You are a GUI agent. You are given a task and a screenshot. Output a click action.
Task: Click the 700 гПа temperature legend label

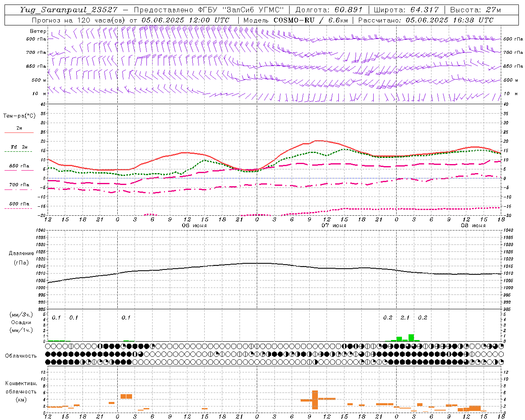coord(19,185)
